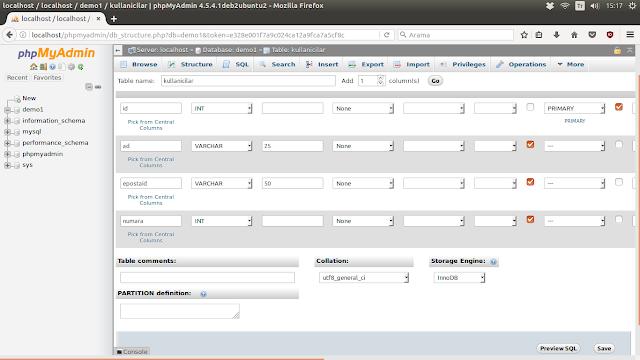This screenshot has width=640, height=360.
Task: Open the Browse tab
Action: [x=139, y=64]
